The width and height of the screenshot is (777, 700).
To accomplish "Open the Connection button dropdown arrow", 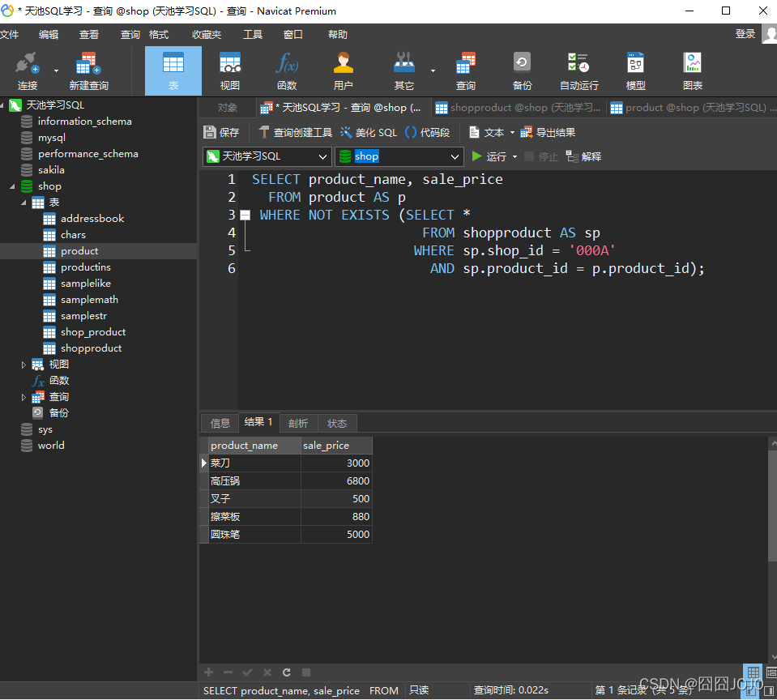I will coord(56,70).
